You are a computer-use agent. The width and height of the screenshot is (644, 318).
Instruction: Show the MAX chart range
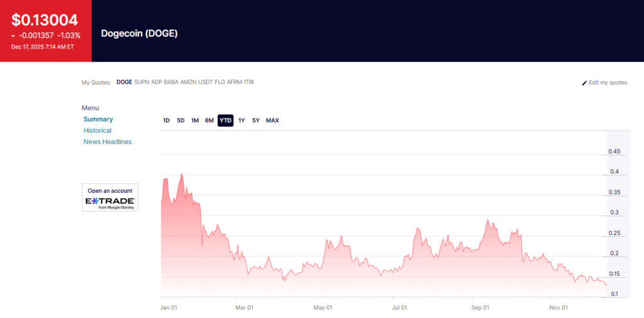pos(272,120)
